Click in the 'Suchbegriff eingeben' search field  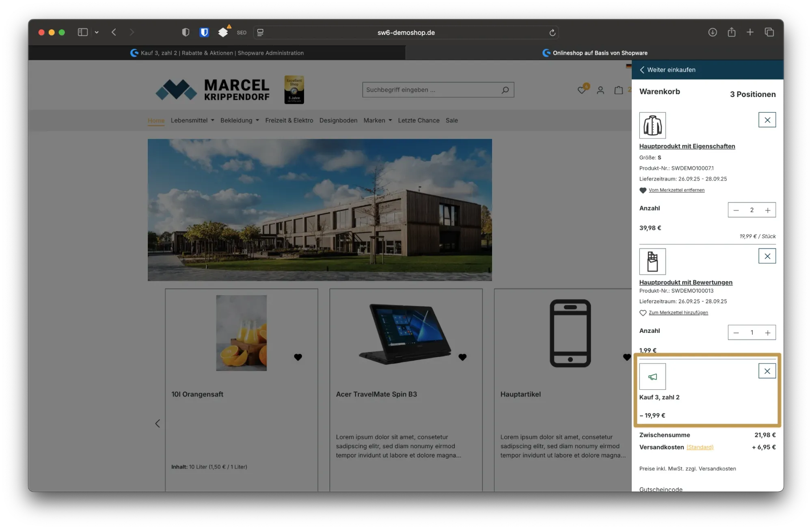click(430, 90)
